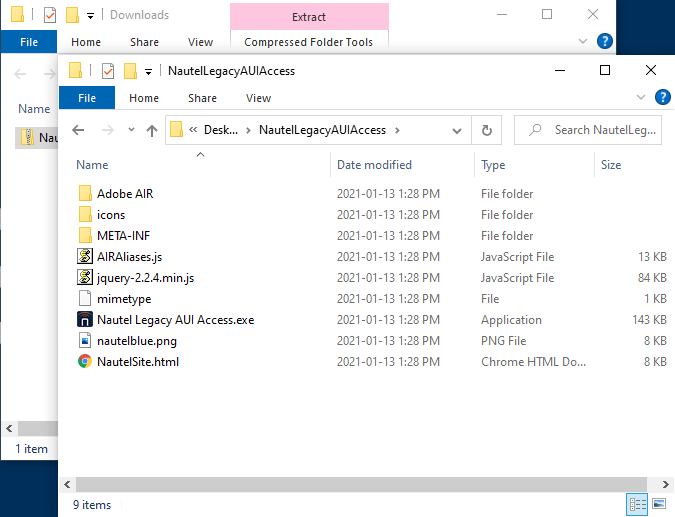
Task: Click the search magnifier icon
Action: [535, 130]
